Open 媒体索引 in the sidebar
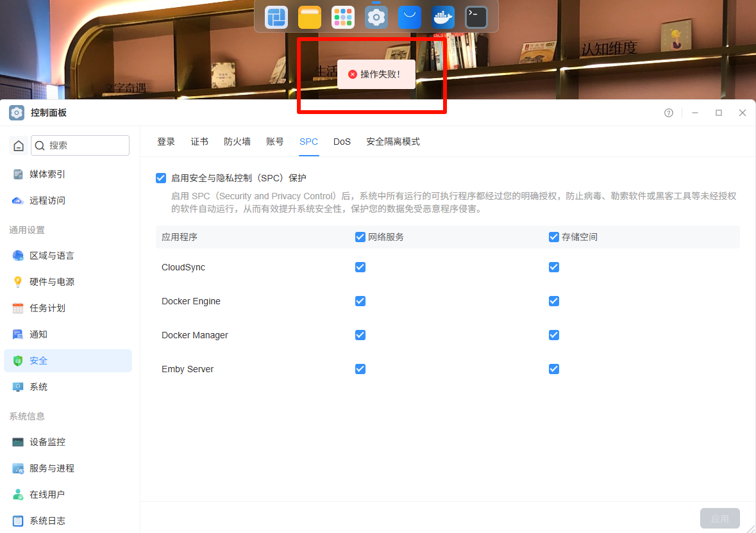The image size is (756, 533). coord(68,174)
